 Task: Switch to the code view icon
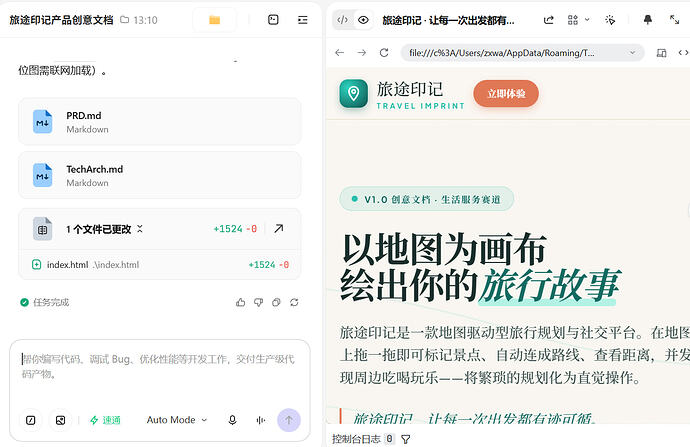pyautogui.click(x=342, y=20)
